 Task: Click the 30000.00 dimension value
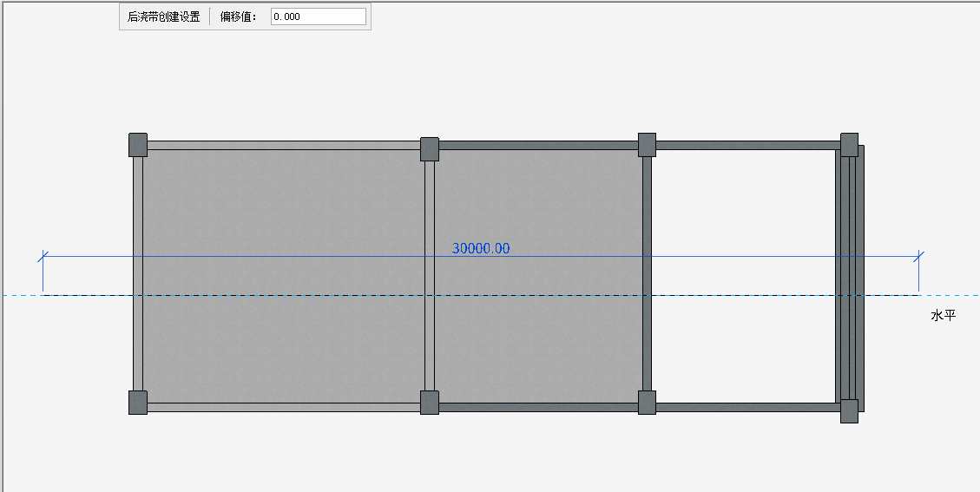coord(481,248)
